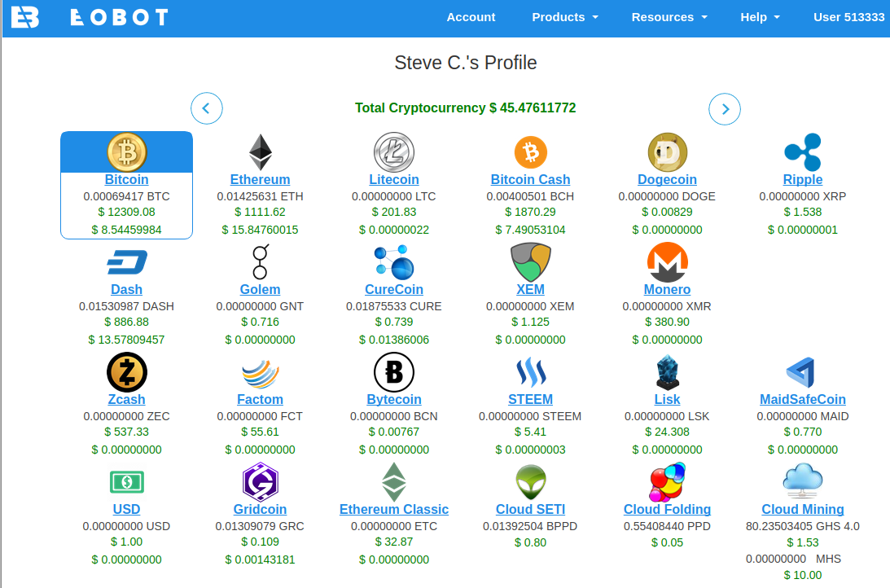Open the Ethereum Classic link
890x588 pixels.
pyautogui.click(x=394, y=510)
